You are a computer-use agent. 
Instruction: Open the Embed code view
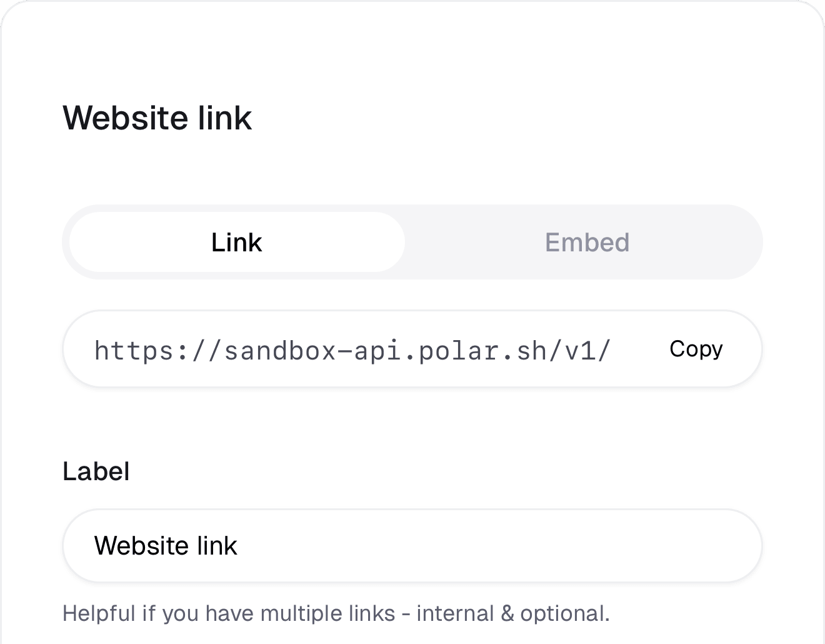click(587, 242)
